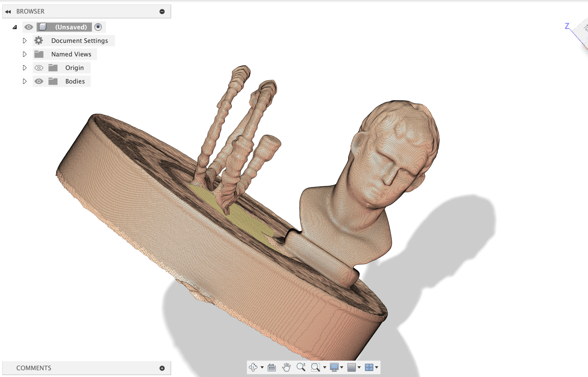Toggle visibility of the Bodies folder

[39, 81]
